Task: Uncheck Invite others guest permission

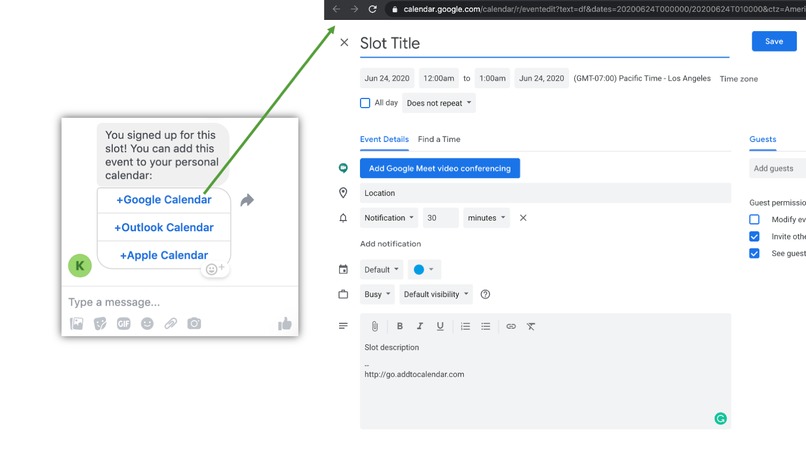Action: point(754,237)
